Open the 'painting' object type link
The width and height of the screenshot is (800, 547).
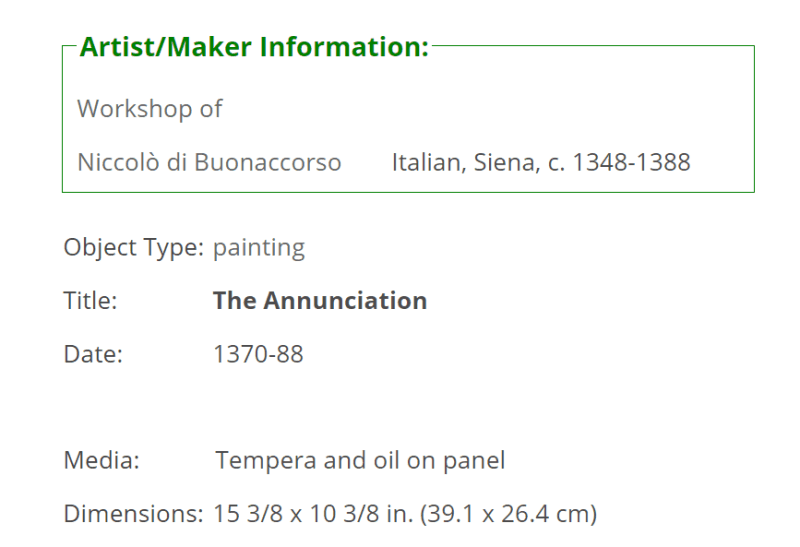coord(259,248)
